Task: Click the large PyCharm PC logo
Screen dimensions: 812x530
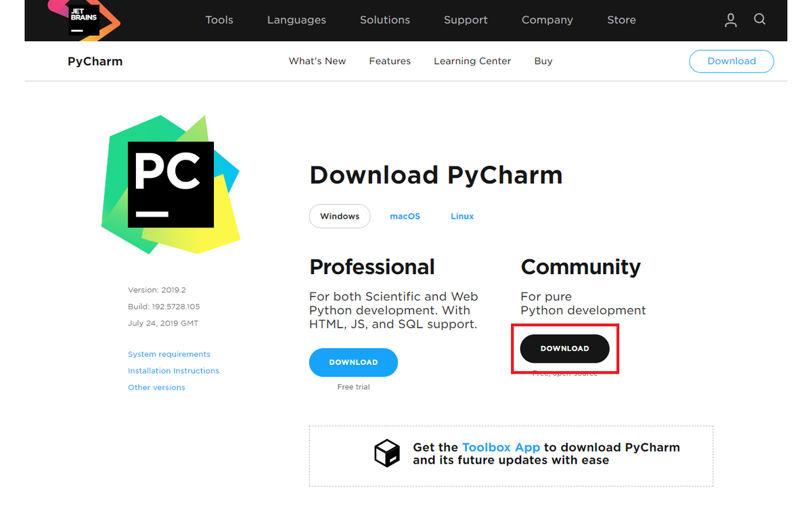Action: [x=171, y=184]
